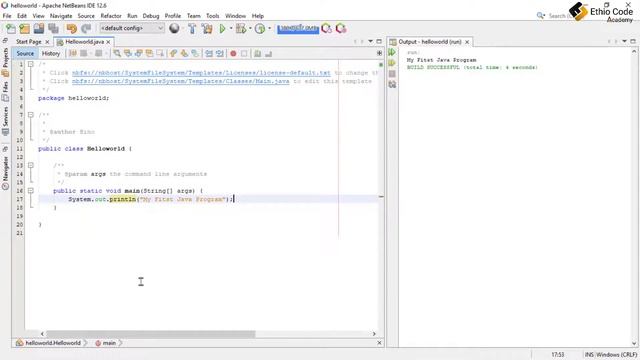Click the Redo arrow icon
The height and width of the screenshot is (360, 640).
point(86,29)
